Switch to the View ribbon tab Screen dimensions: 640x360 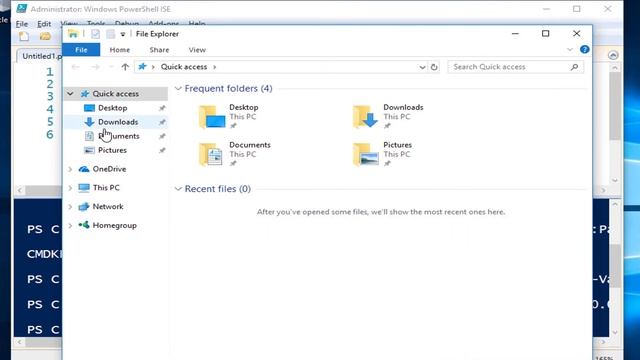coord(197,50)
